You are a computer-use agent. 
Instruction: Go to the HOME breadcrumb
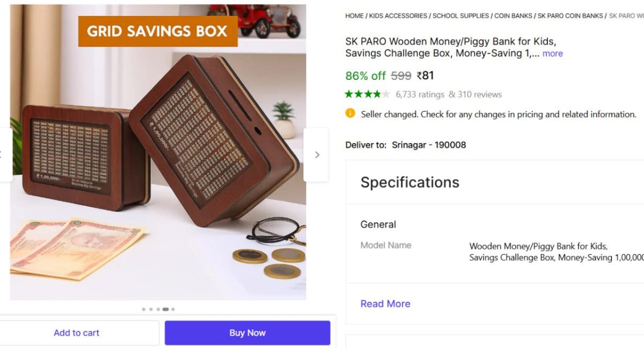(354, 16)
